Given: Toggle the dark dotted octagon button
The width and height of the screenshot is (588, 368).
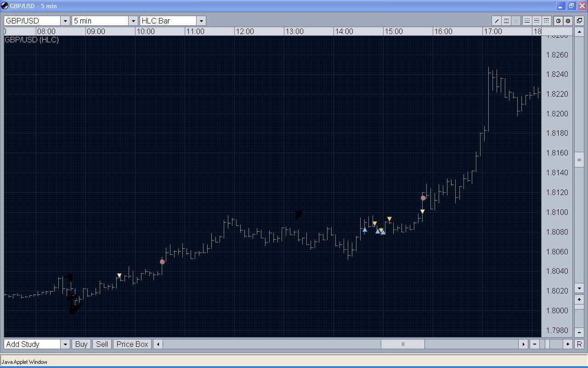Looking at the screenshot, I should tap(568, 21).
